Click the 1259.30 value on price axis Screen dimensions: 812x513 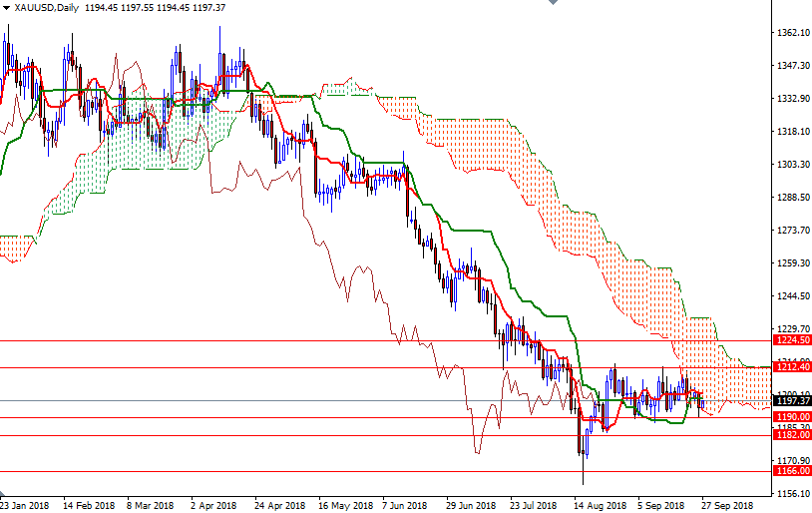pos(792,263)
